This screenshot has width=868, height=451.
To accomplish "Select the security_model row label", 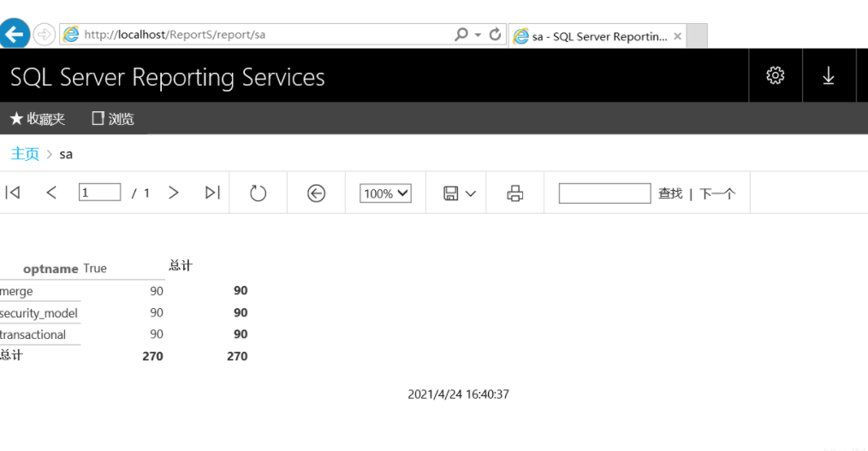I will pos(39,313).
